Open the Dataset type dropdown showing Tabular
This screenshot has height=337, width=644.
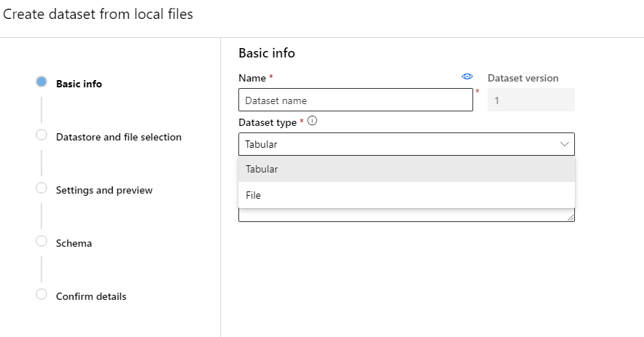406,144
